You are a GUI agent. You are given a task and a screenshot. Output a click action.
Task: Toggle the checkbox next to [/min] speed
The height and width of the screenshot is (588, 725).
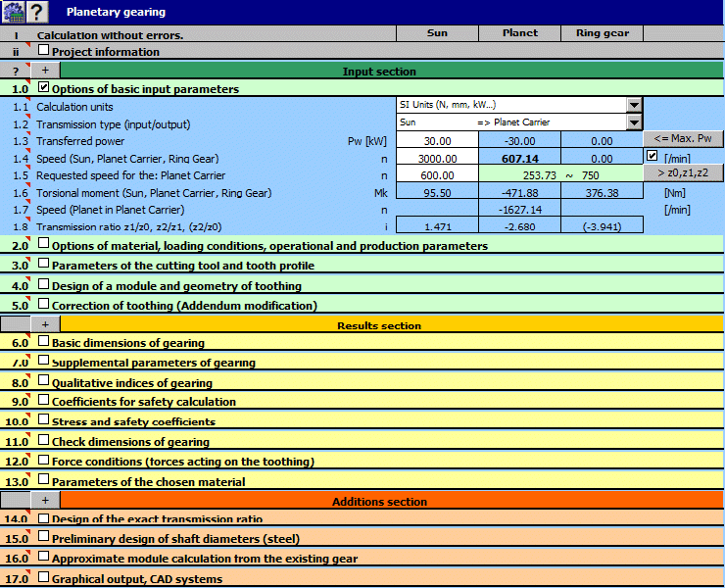point(652,157)
